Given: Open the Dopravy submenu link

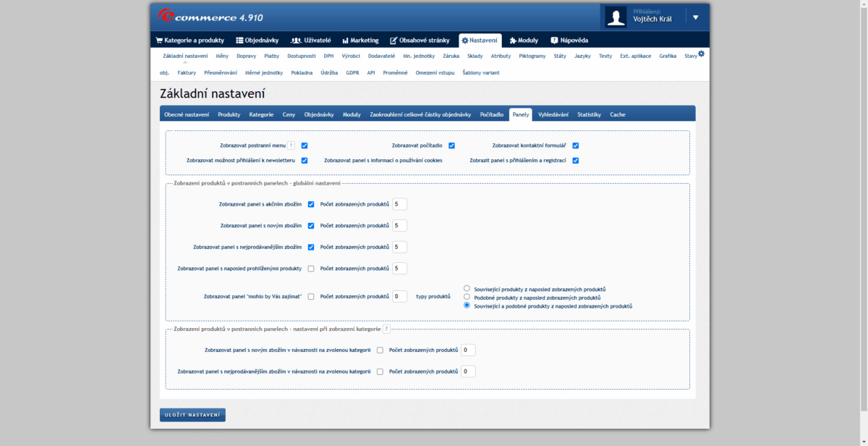Looking at the screenshot, I should pos(246,56).
